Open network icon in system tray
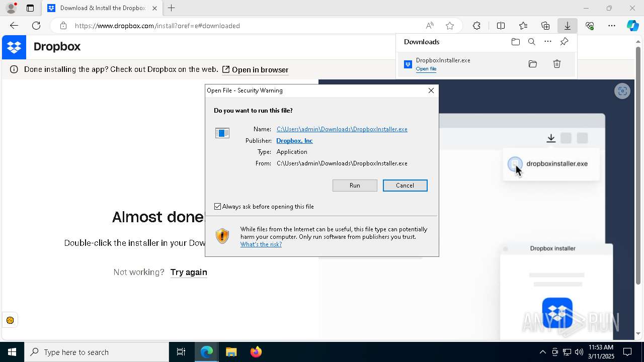 [x=567, y=352]
